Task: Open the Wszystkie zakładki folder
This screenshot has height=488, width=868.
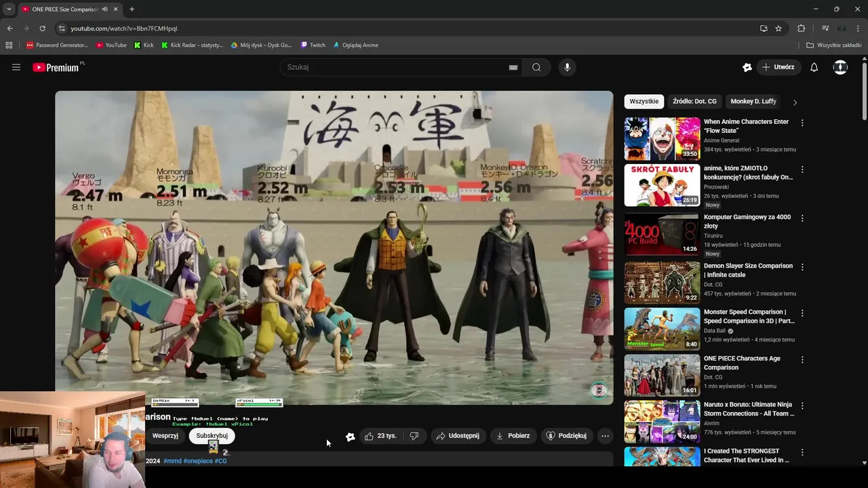Action: (834, 45)
